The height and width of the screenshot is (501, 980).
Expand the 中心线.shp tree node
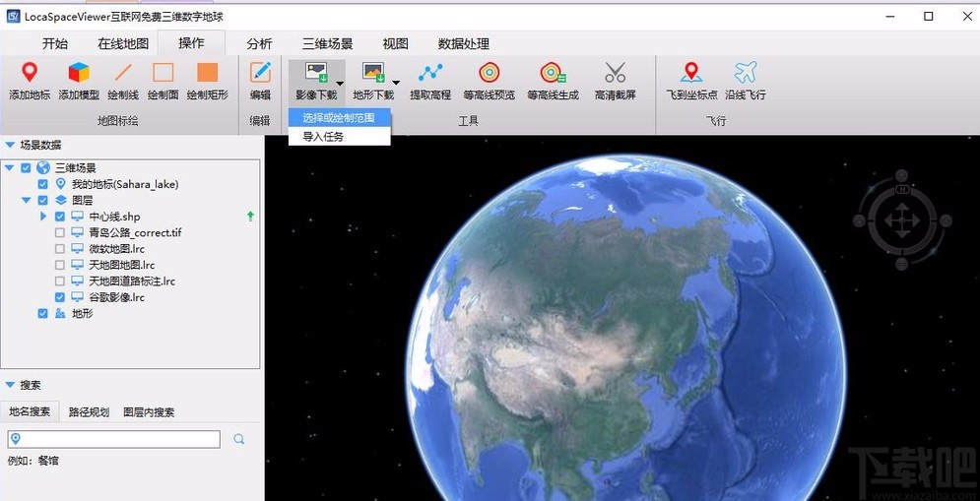(x=43, y=217)
